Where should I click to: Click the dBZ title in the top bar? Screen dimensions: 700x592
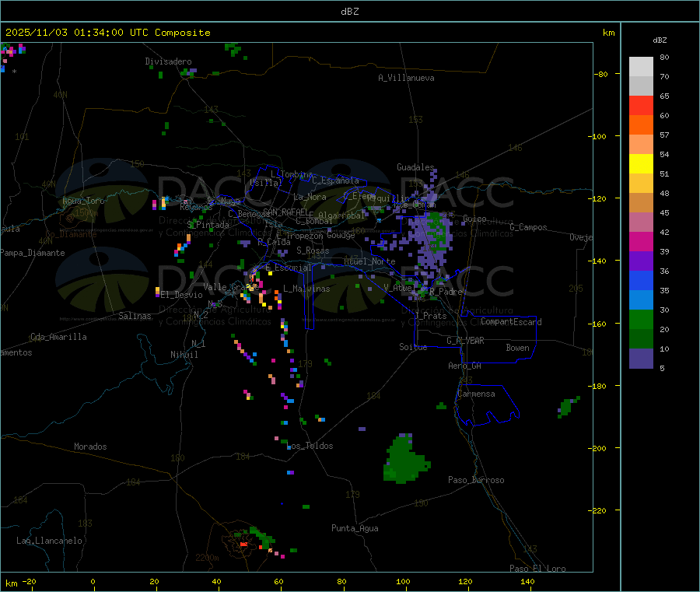349,11
